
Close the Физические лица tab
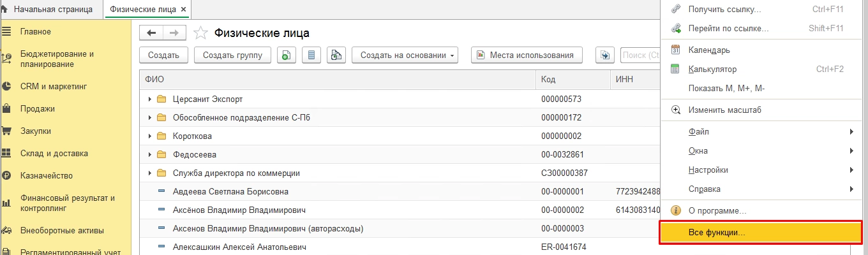tap(184, 10)
